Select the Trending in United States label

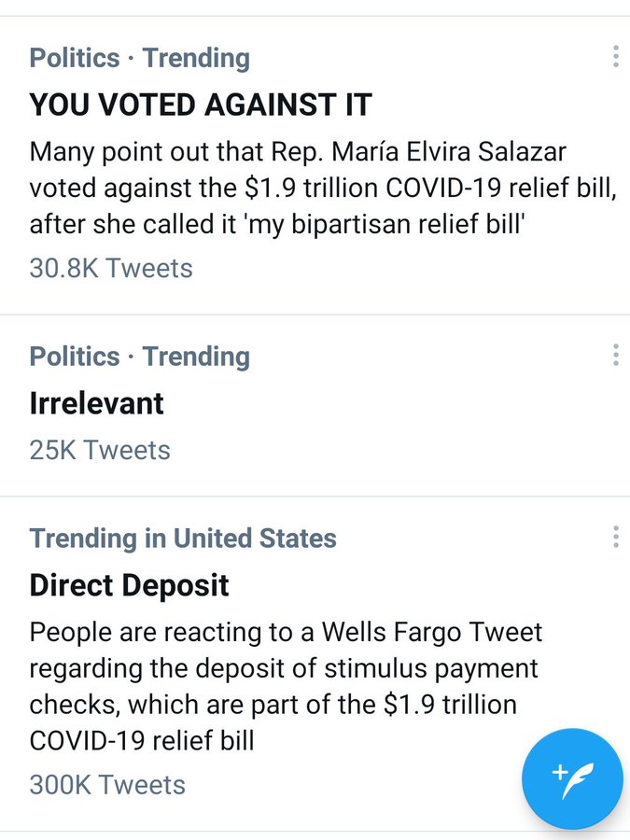pos(183,539)
